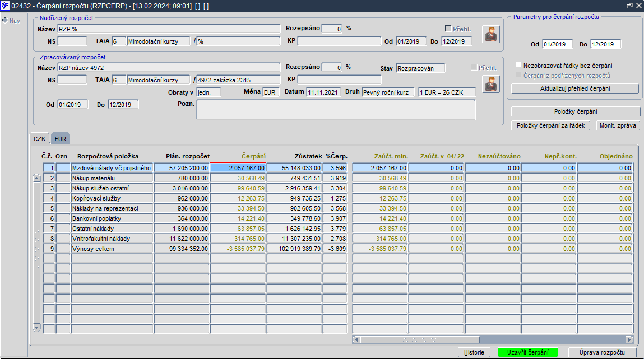Click parameter Do field 12/2019
The height and width of the screenshot is (359, 644).
[x=605, y=44]
